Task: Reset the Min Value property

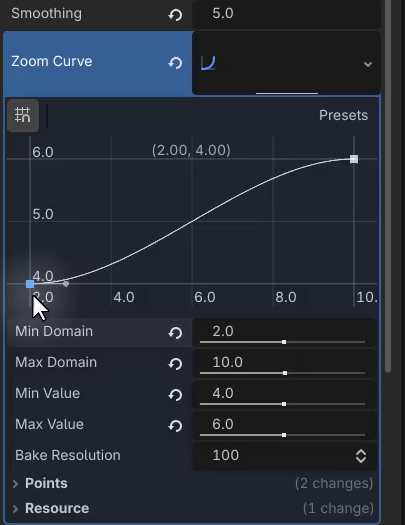Action: [x=175, y=395]
